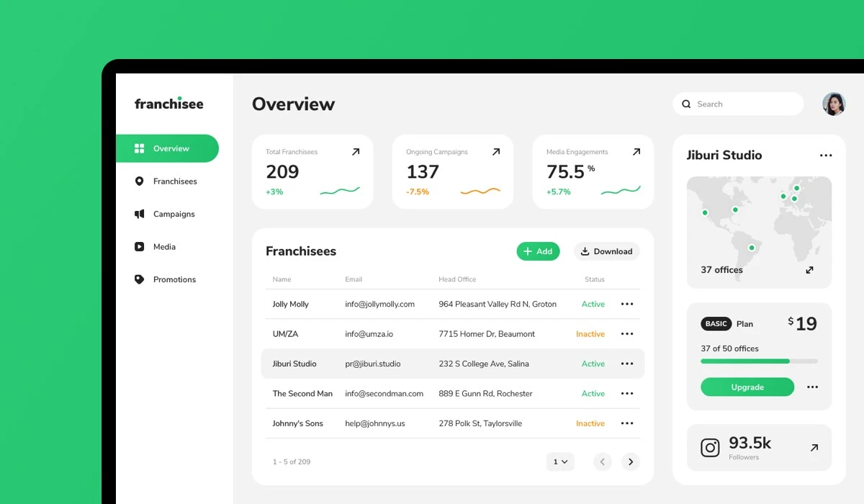864x504 pixels.
Task: Open the Media Engagements arrow icon
Action: [636, 152]
